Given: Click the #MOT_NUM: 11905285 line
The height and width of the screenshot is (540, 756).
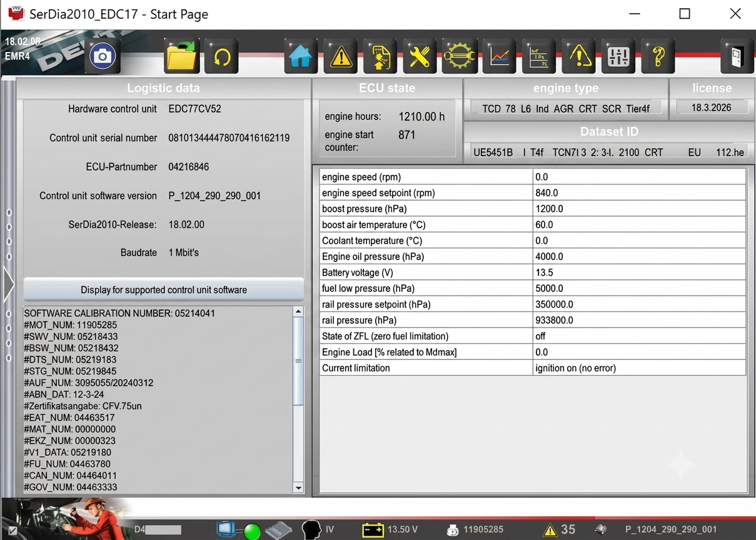Looking at the screenshot, I should [70, 325].
